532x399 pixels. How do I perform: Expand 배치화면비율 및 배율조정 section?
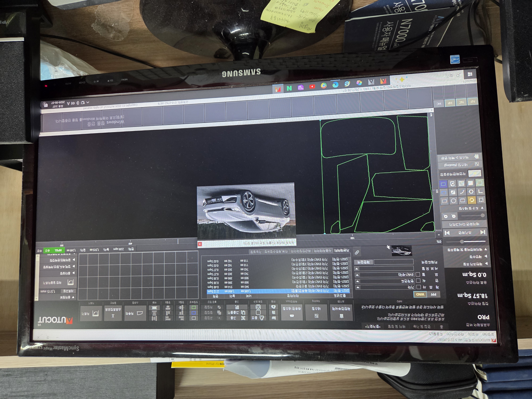[467, 250]
